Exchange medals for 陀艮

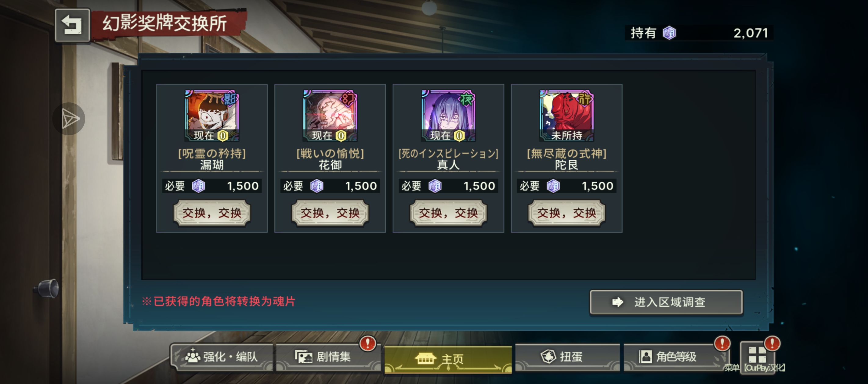point(567,213)
